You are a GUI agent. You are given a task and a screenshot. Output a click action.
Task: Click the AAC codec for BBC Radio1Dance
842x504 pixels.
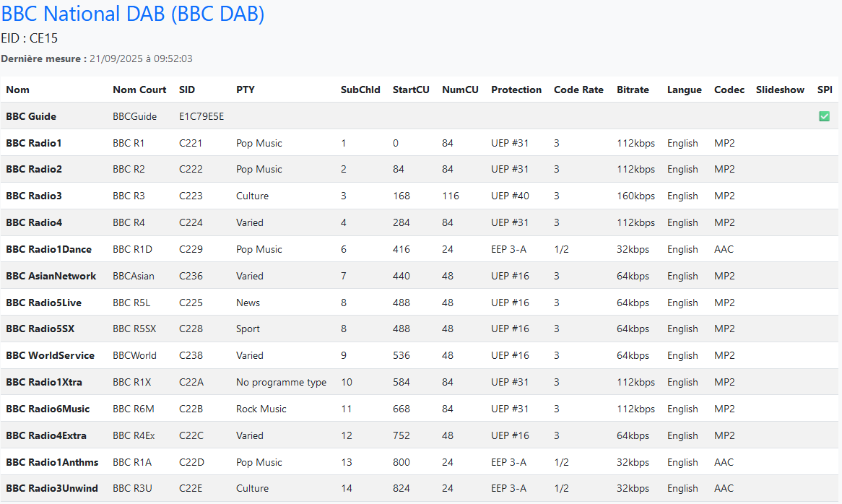click(x=724, y=250)
